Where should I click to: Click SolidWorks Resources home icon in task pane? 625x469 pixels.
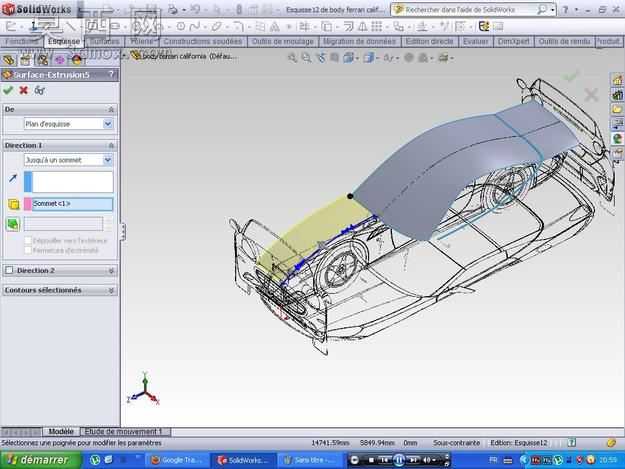[x=617, y=80]
